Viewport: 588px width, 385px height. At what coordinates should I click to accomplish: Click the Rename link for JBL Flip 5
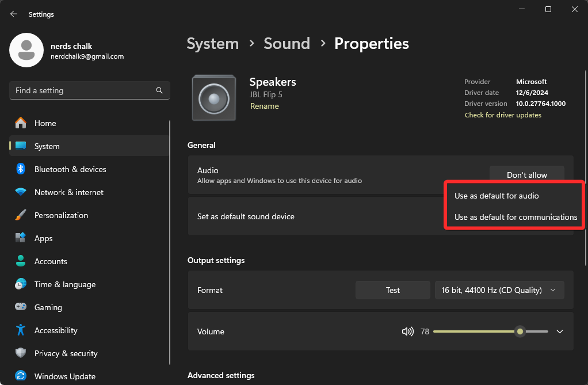(x=264, y=106)
